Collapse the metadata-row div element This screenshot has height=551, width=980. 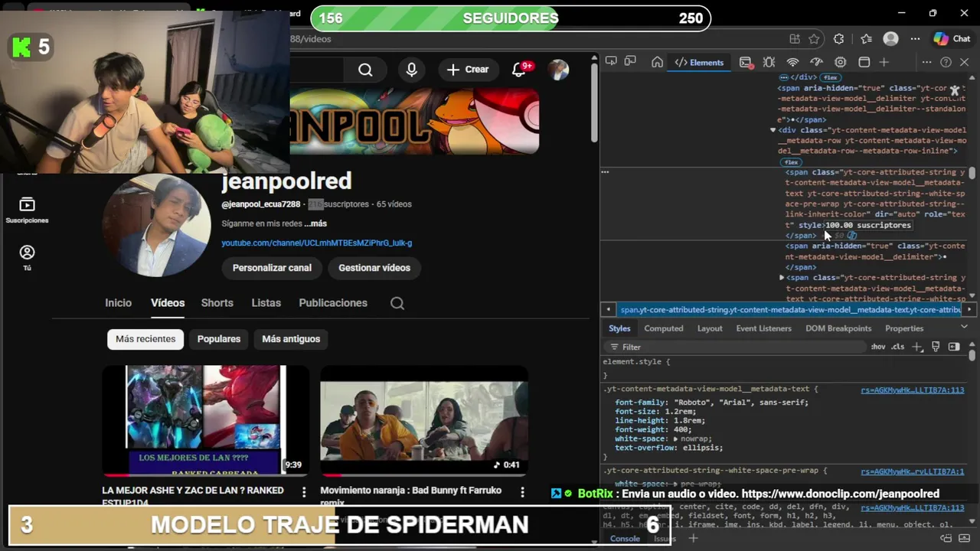tap(773, 130)
